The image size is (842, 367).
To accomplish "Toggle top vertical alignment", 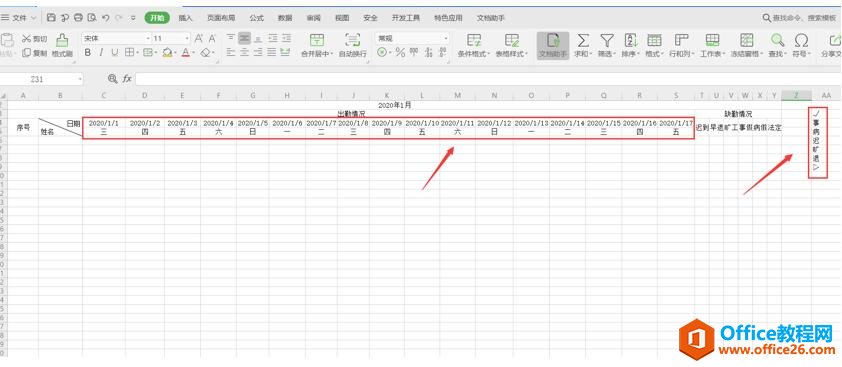I will pos(231,39).
